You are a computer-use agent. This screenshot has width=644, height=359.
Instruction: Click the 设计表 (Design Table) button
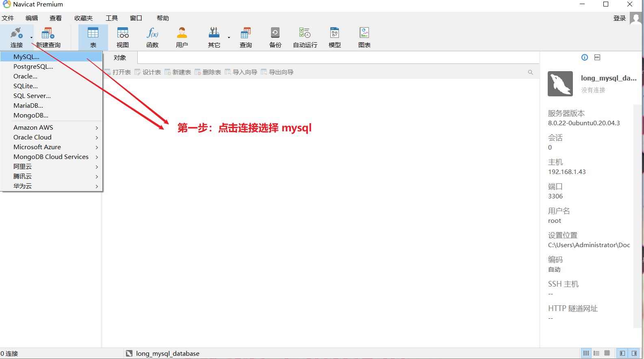click(148, 72)
